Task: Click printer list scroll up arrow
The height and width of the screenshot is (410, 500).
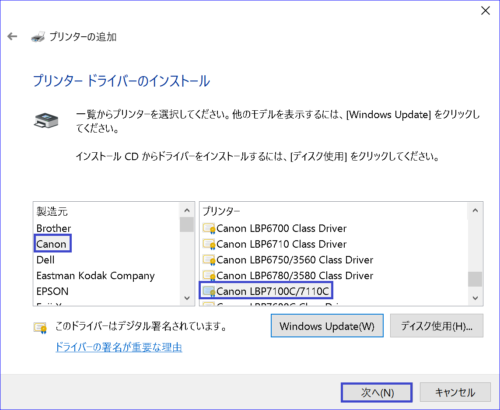Action: (475, 210)
